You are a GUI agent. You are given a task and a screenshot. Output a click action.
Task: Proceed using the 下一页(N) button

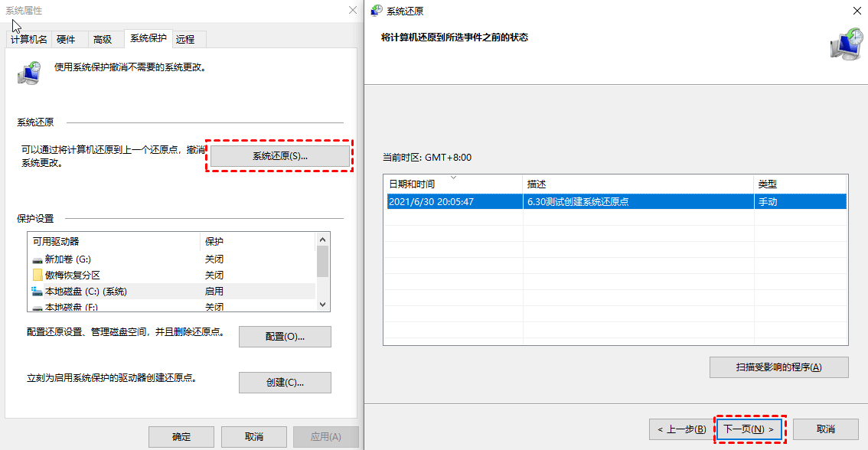click(749, 429)
